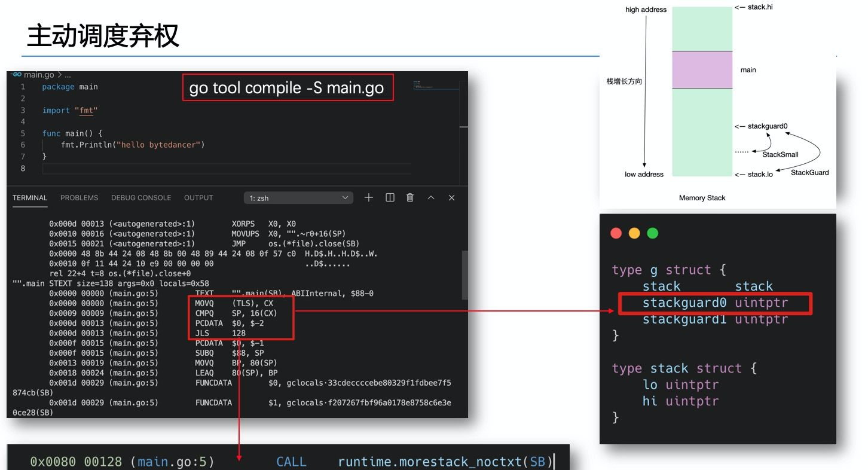Click the 'import "fmt"' line in editor
This screenshot has height=470, width=868.
[70, 110]
